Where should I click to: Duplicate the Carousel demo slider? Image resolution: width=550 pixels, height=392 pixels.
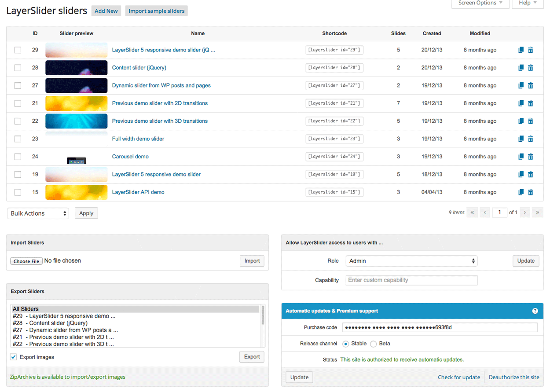click(521, 157)
